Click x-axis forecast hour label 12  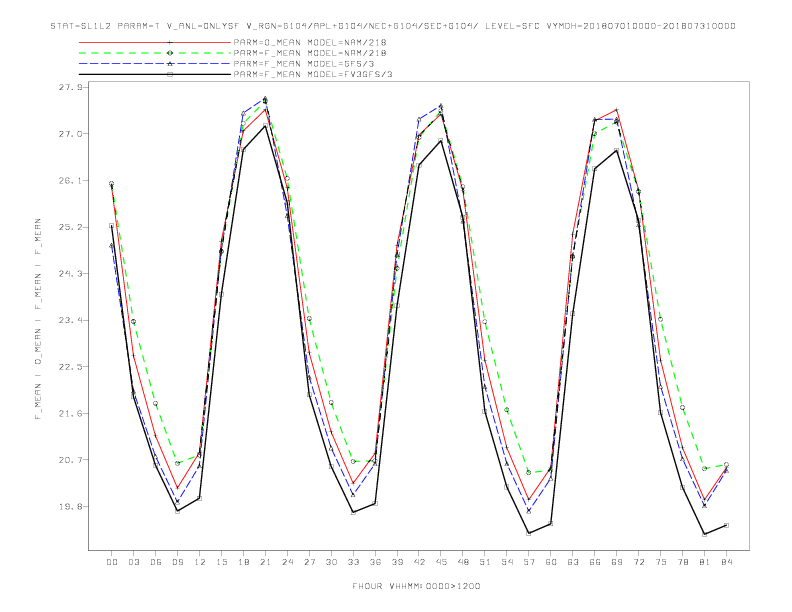point(200,562)
